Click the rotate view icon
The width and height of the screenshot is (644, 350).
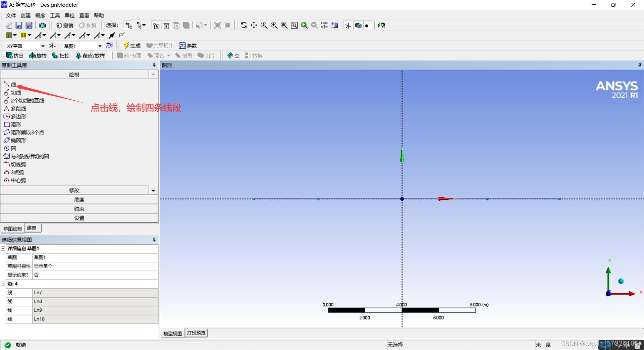coord(244,26)
